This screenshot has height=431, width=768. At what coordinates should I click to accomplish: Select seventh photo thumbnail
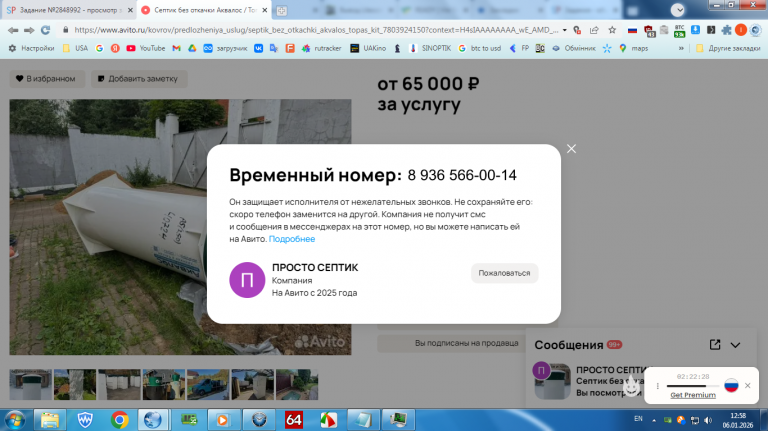coord(297,384)
